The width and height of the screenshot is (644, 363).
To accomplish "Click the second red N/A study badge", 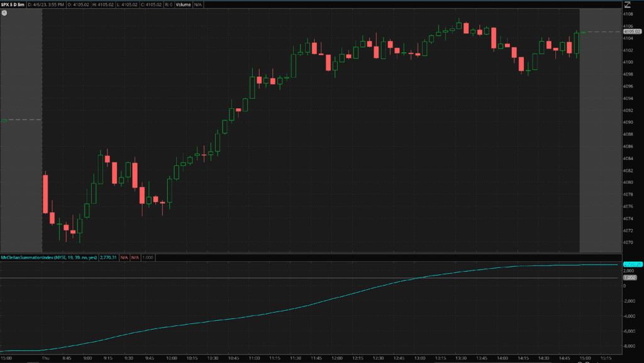I will 135,257.
